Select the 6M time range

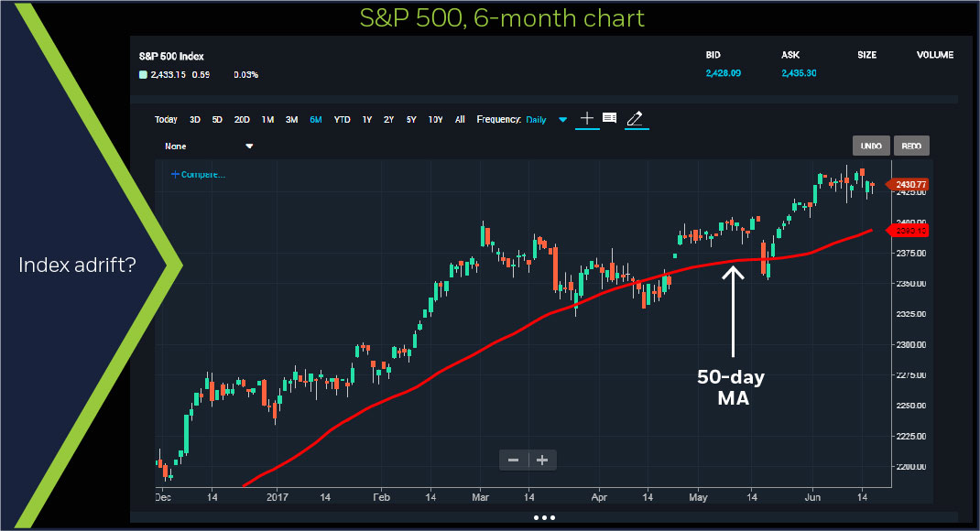[x=315, y=120]
